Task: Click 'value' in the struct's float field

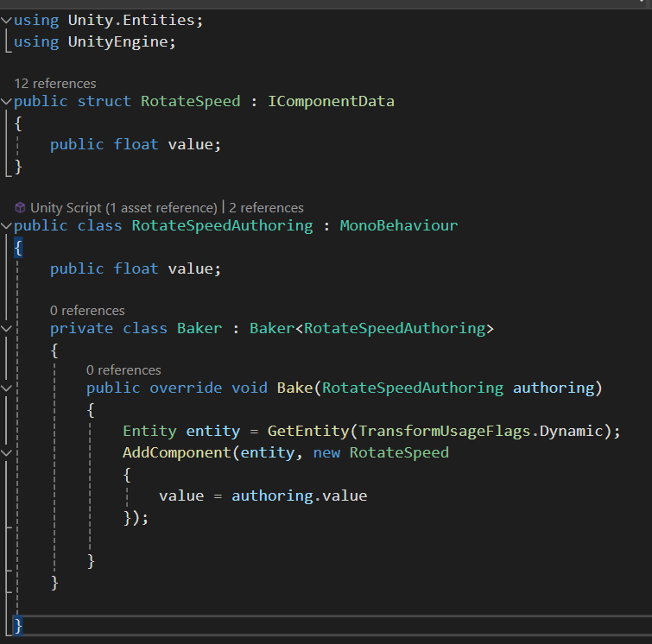Action: (x=191, y=144)
